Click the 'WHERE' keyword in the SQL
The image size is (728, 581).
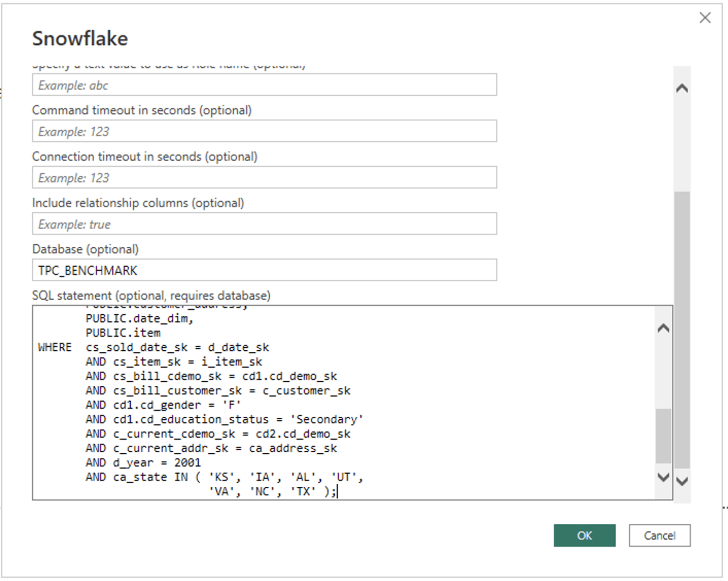55,347
